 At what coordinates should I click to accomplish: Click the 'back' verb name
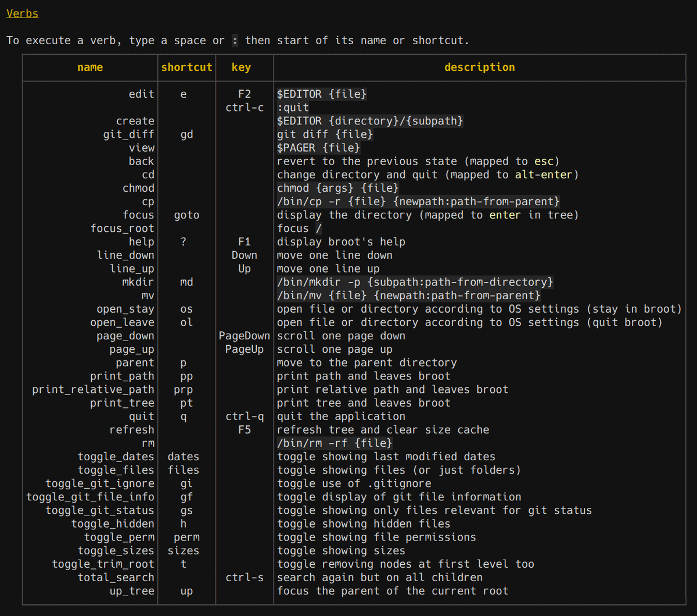tap(142, 161)
